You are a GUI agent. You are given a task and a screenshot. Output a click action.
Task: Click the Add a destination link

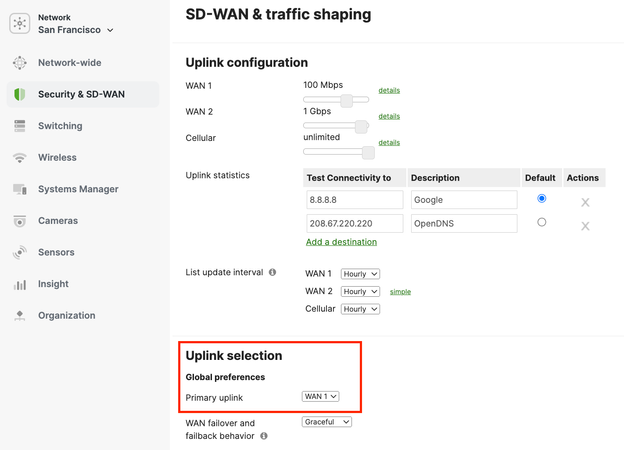341,242
